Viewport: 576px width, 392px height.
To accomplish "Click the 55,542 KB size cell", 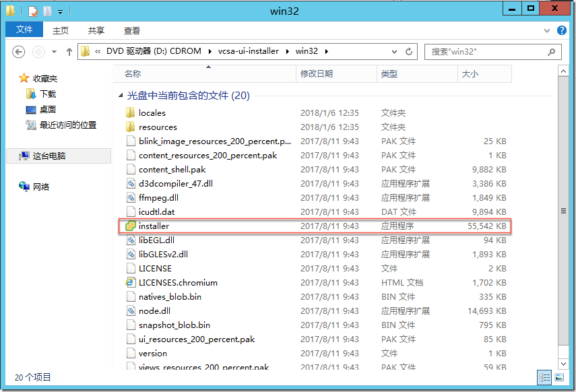I will coord(486,226).
